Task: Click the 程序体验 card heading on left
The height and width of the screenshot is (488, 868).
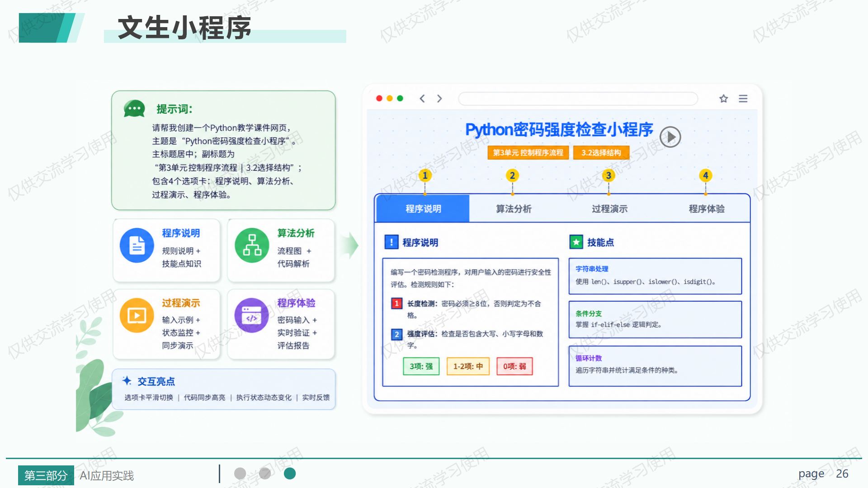Action: (x=296, y=303)
